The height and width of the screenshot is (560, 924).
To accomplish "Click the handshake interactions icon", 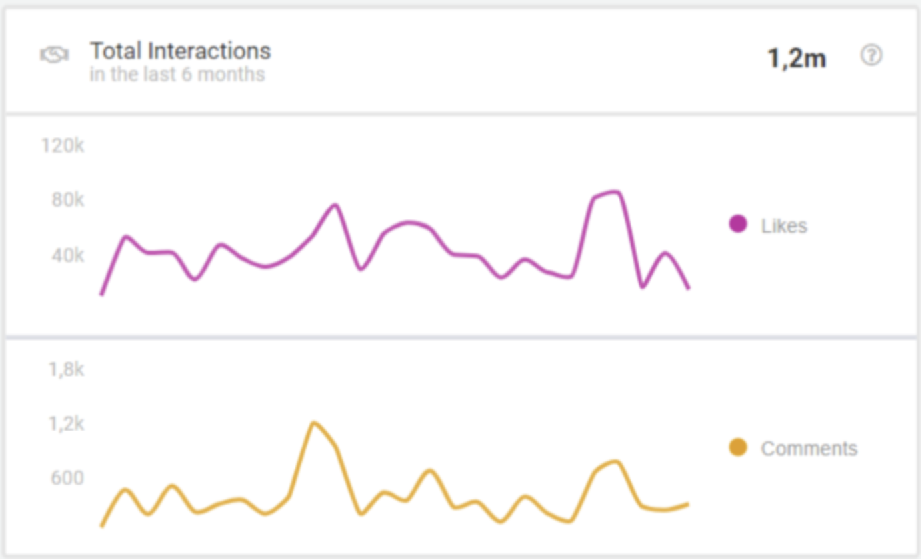I will 54,56.
